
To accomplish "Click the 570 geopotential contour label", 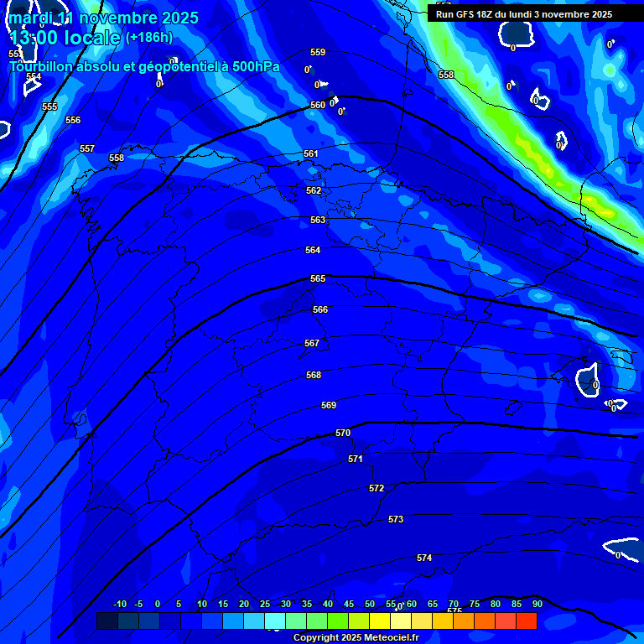I will tap(343, 434).
